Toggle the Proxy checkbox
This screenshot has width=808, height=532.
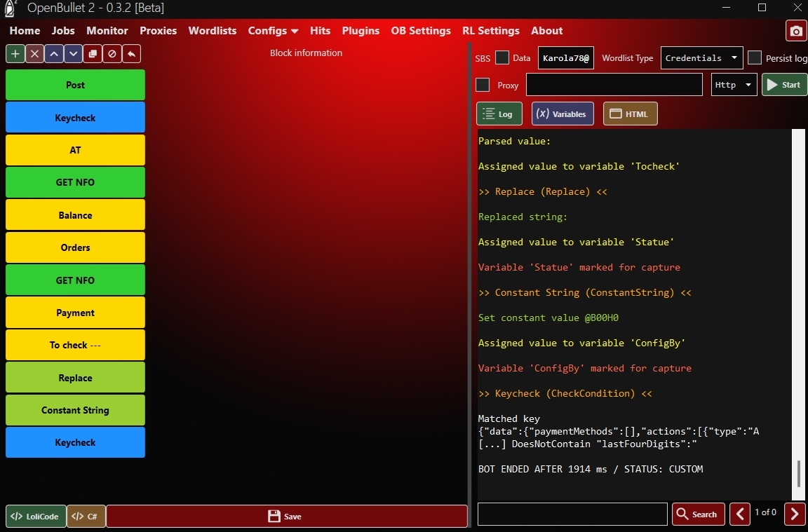click(x=483, y=85)
